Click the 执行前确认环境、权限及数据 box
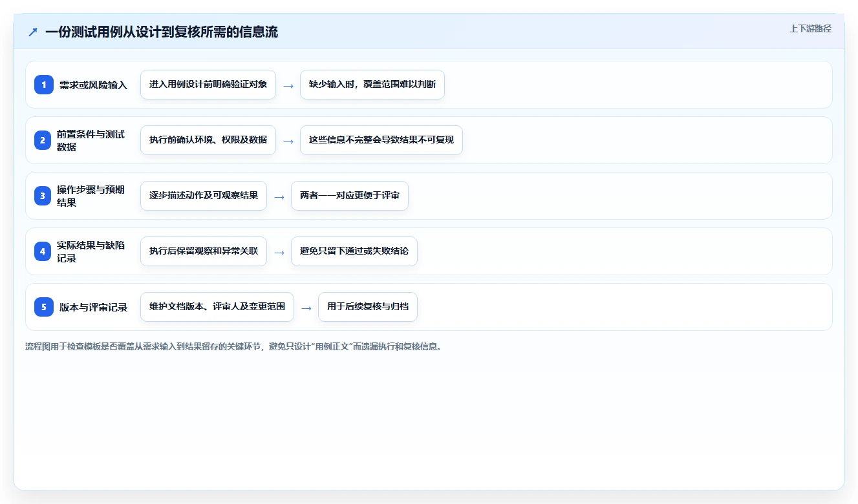858x504 pixels. (208, 140)
